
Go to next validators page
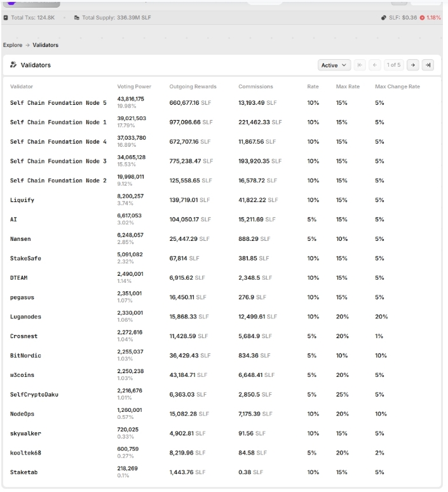[x=413, y=65]
